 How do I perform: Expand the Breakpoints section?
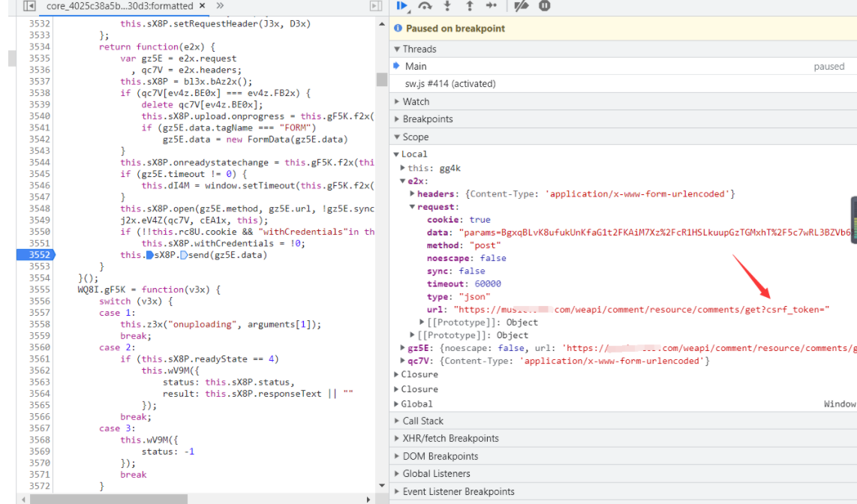pyautogui.click(x=397, y=119)
